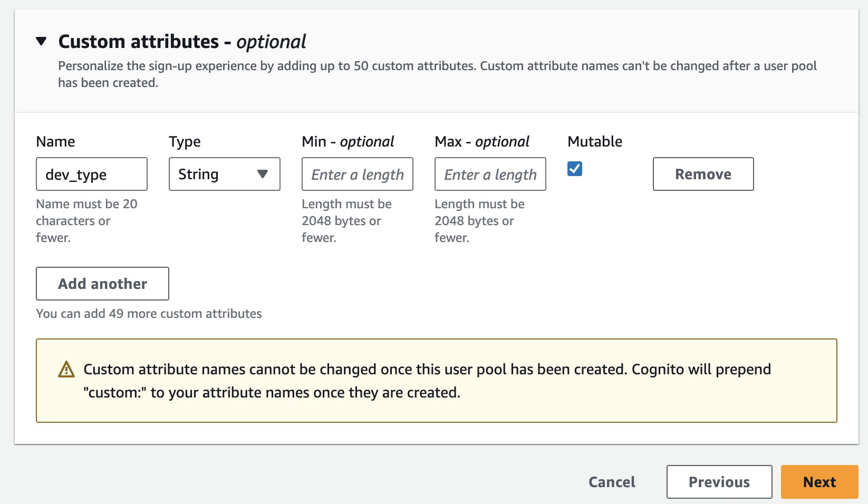
Task: Click the Add another button
Action: pyautogui.click(x=102, y=284)
